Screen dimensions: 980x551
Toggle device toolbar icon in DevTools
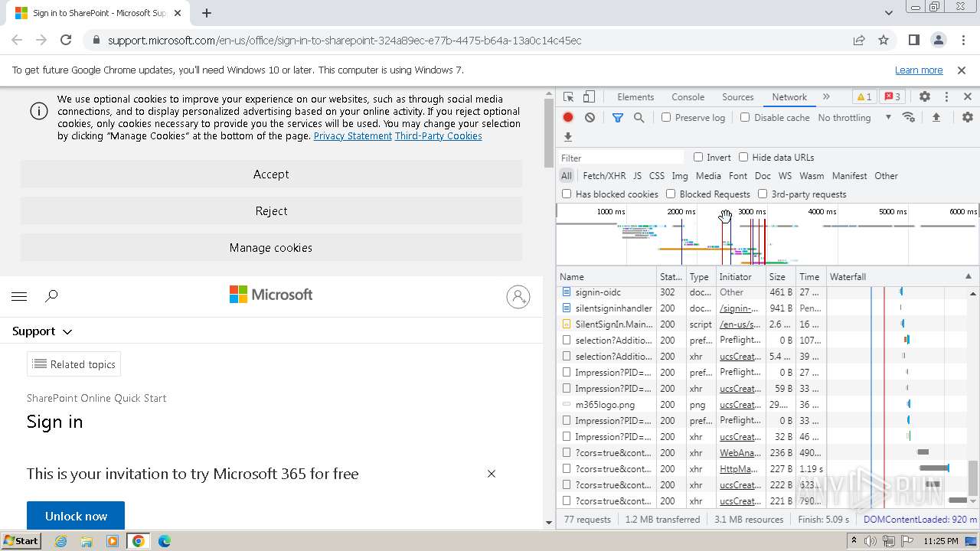[x=589, y=97]
